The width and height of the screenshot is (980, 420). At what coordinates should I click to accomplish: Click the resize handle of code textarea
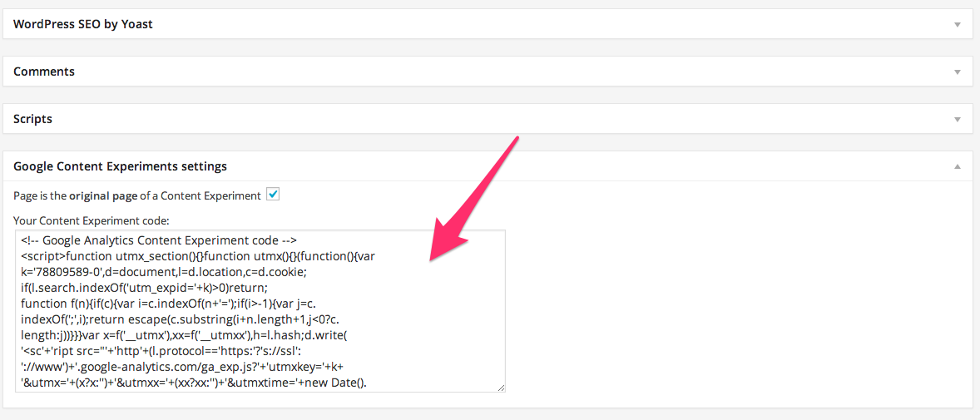(500, 387)
